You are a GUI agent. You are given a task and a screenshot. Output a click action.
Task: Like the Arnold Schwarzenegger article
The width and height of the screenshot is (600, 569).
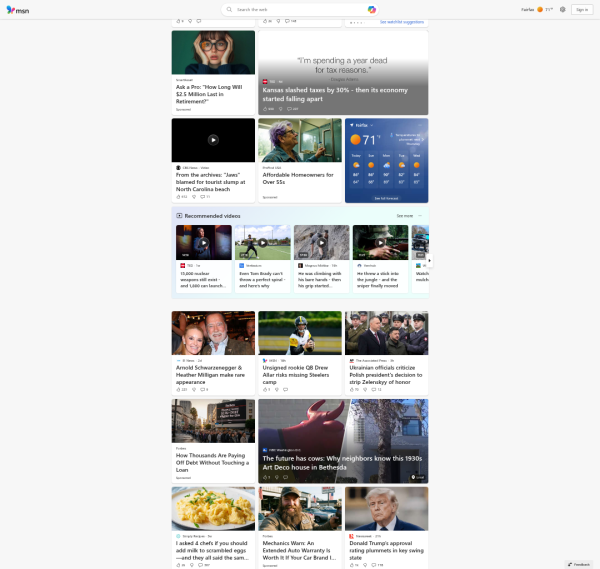point(181,390)
